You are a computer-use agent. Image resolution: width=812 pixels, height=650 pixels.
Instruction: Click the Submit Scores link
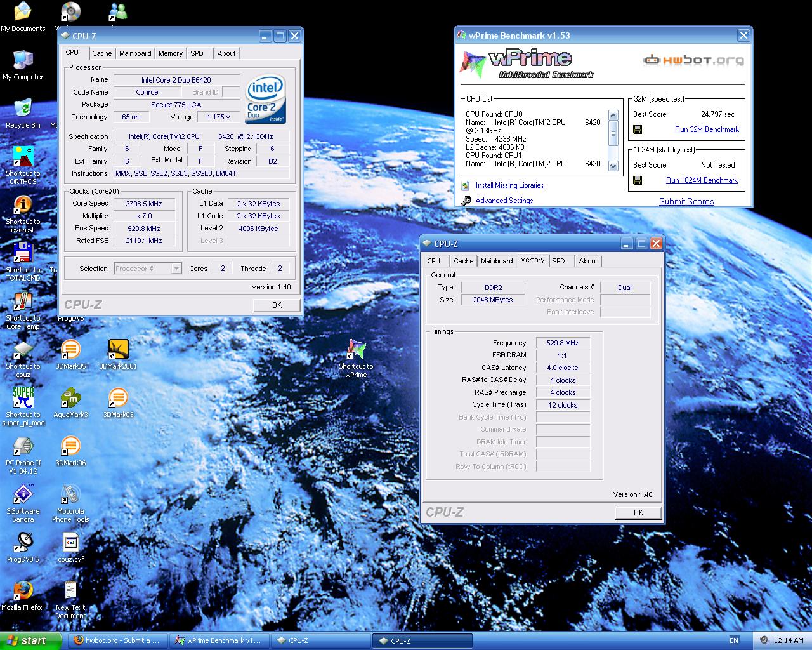(686, 201)
